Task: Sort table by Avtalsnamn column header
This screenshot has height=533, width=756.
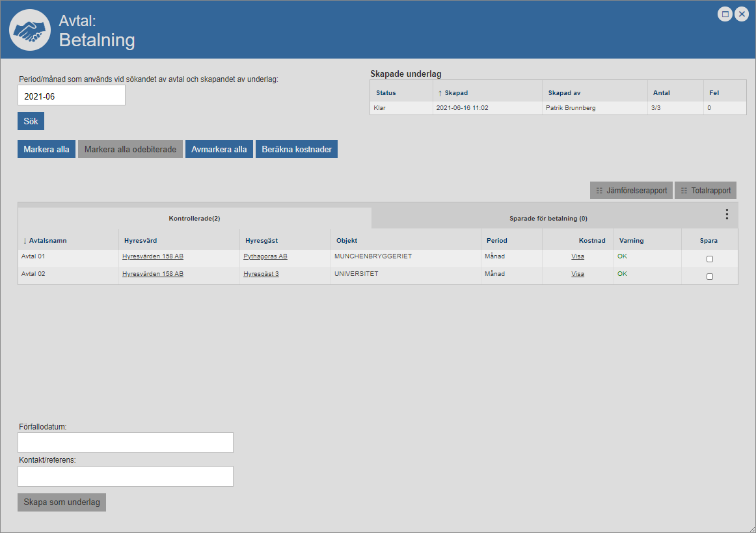Action: (x=47, y=241)
